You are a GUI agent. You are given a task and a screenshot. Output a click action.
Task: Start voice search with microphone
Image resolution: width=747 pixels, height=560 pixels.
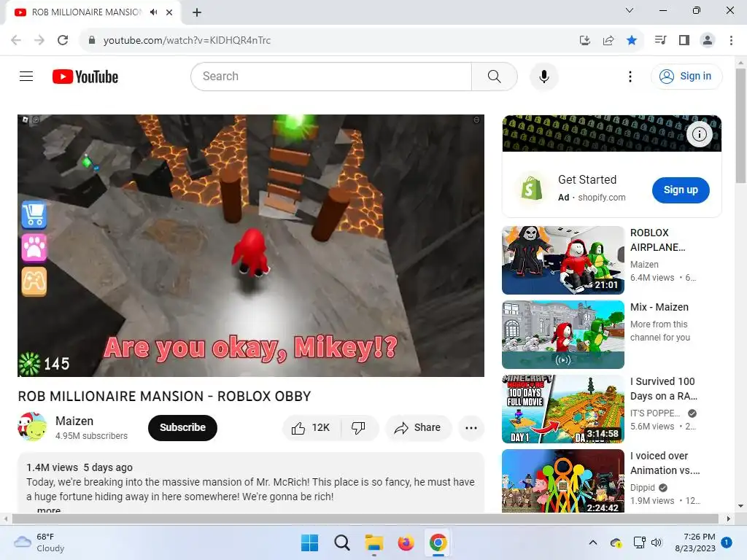click(543, 76)
